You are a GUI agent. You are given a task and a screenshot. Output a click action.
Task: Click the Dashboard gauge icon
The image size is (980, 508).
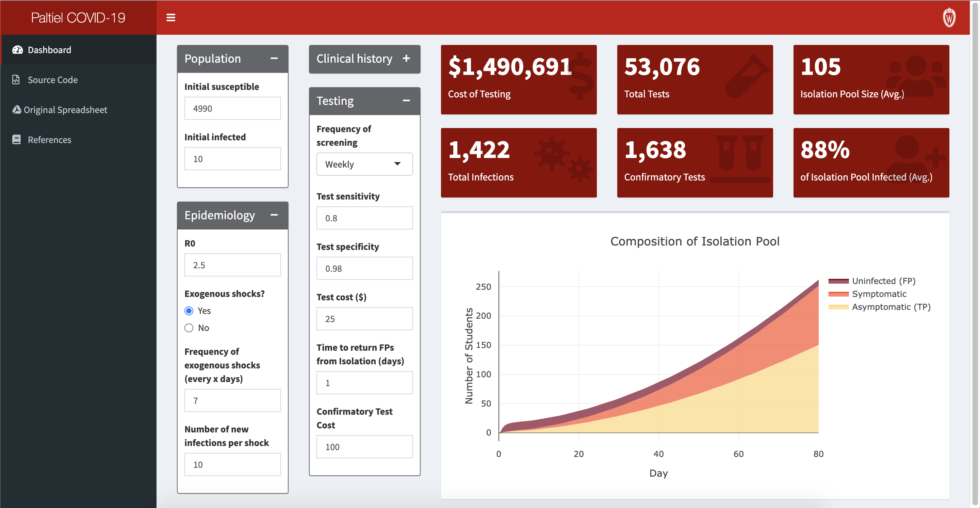[17, 50]
